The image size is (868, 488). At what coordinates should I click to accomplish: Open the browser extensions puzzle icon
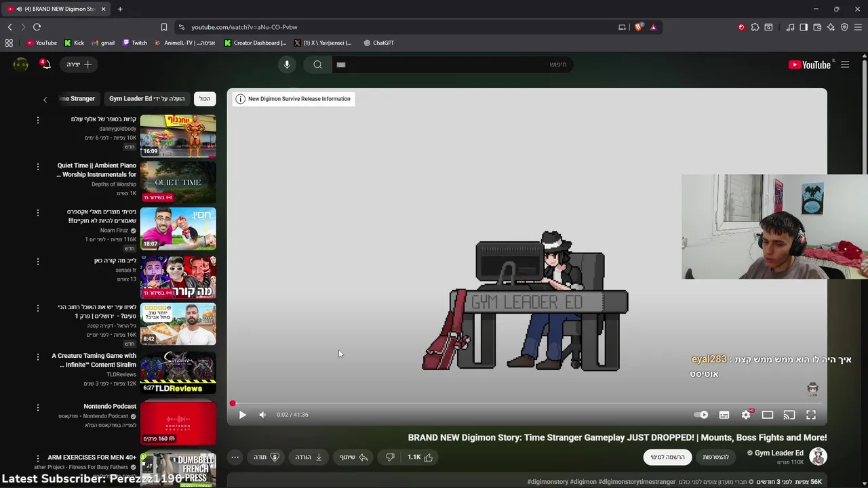coord(755,27)
